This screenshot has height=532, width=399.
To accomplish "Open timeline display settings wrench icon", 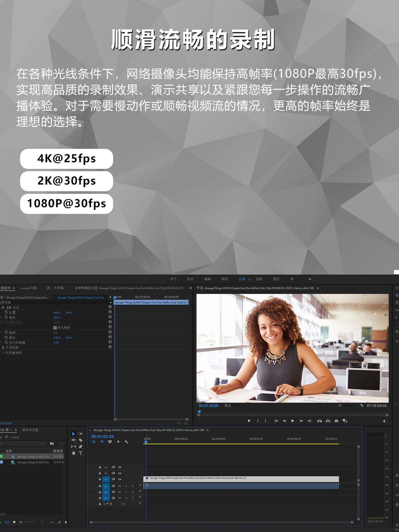I will pyautogui.click(x=126, y=442).
